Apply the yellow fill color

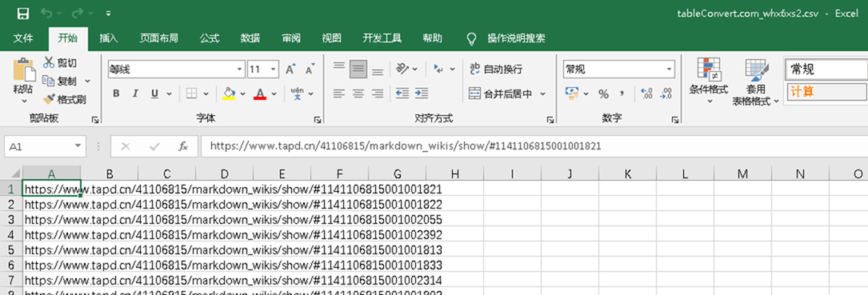tap(229, 94)
